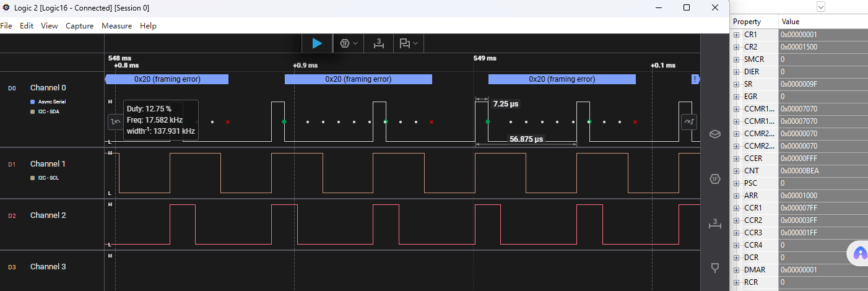The height and width of the screenshot is (291, 868).
Task: Select the Async Serial analyzer label
Action: point(51,102)
